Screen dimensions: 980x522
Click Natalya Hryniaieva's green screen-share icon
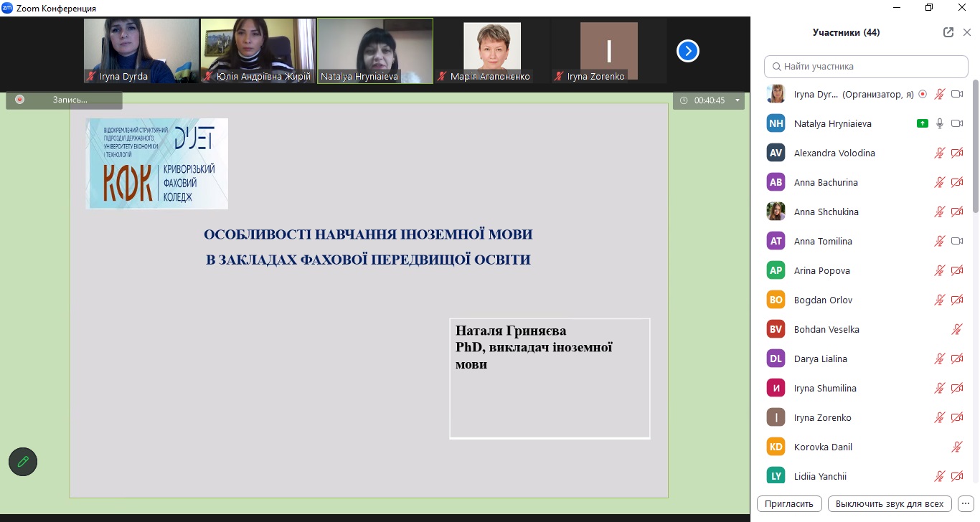[x=923, y=123]
